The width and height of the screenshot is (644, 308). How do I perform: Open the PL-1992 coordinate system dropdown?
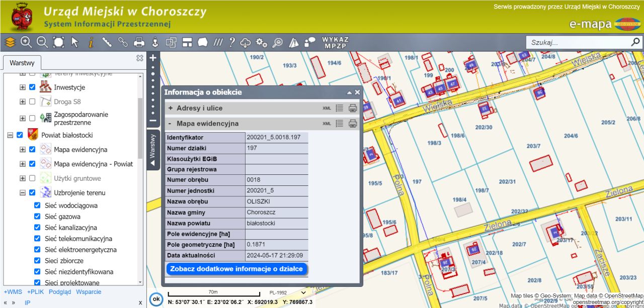pyautogui.click(x=288, y=292)
